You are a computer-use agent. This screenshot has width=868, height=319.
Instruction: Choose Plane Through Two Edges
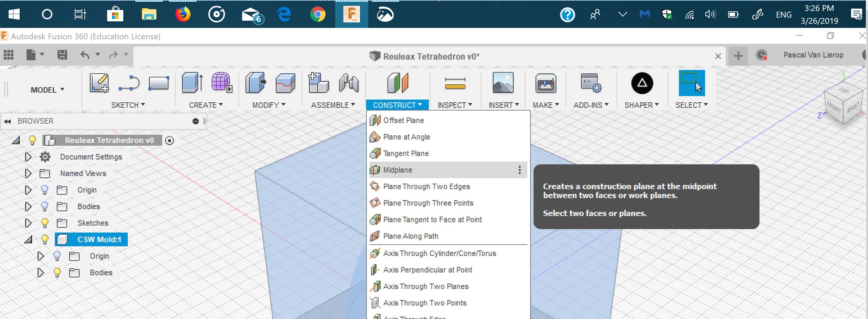[x=448, y=186]
